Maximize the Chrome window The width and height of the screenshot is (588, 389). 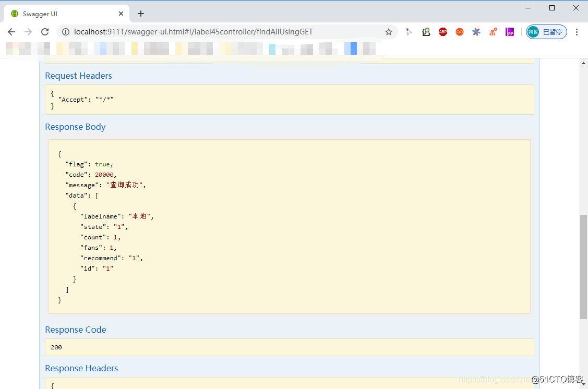coord(552,8)
